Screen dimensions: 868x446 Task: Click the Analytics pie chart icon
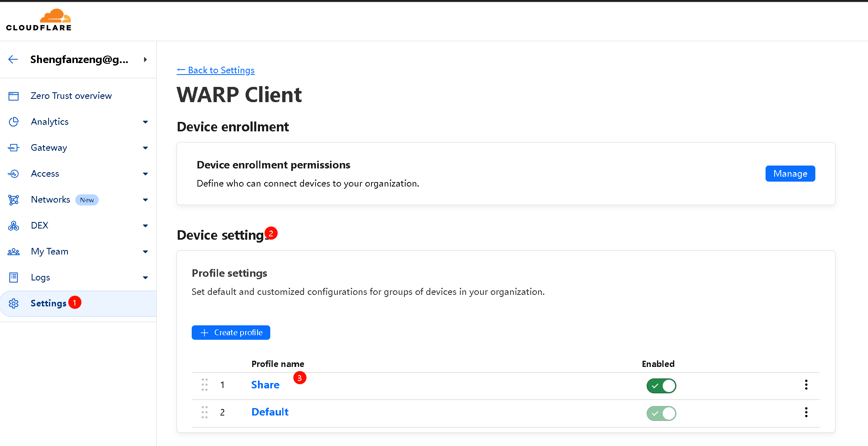point(14,122)
